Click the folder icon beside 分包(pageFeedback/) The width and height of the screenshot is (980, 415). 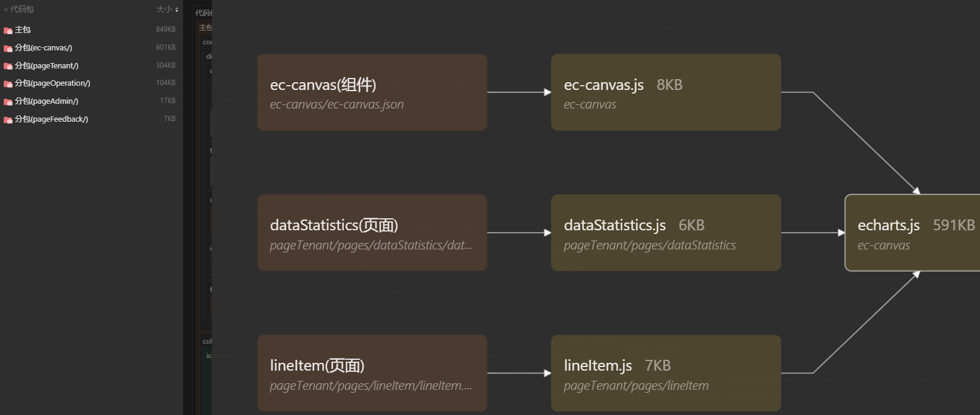8,119
